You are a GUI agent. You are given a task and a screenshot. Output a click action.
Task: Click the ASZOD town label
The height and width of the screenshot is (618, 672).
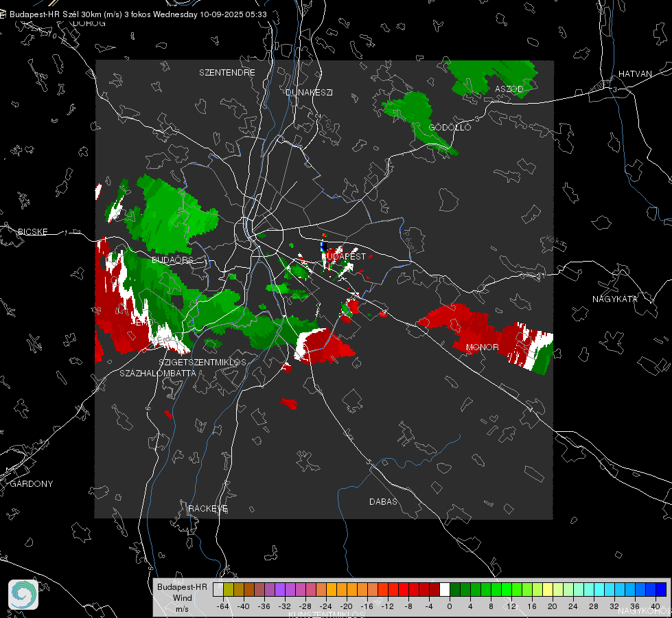509,89
